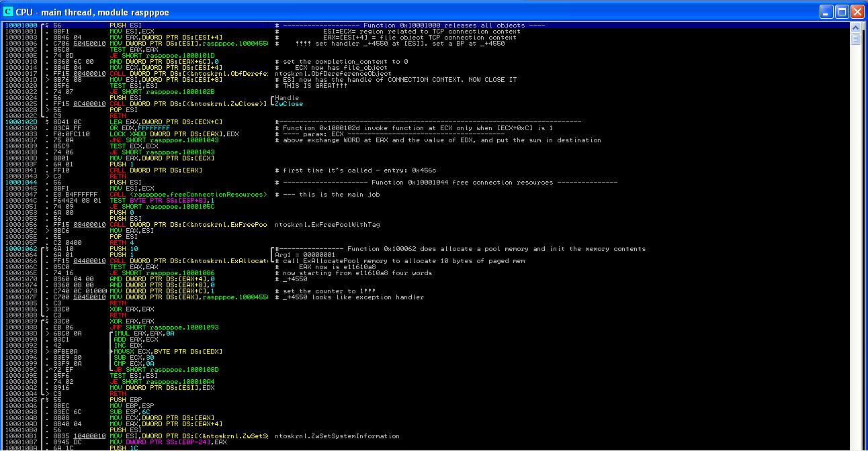The width and height of the screenshot is (868, 451).
Task: Select the 'MOV EBP,ESP' instruction
Action: pyautogui.click(x=132, y=406)
